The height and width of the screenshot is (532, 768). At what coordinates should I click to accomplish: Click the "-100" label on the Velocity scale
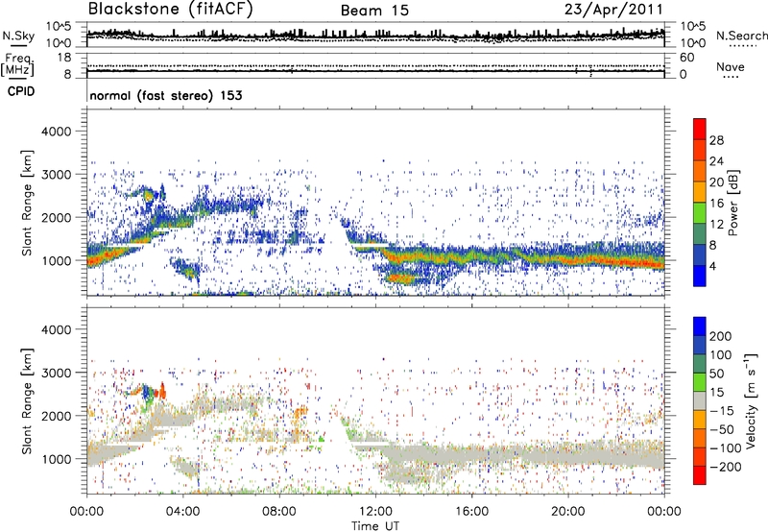click(726, 447)
